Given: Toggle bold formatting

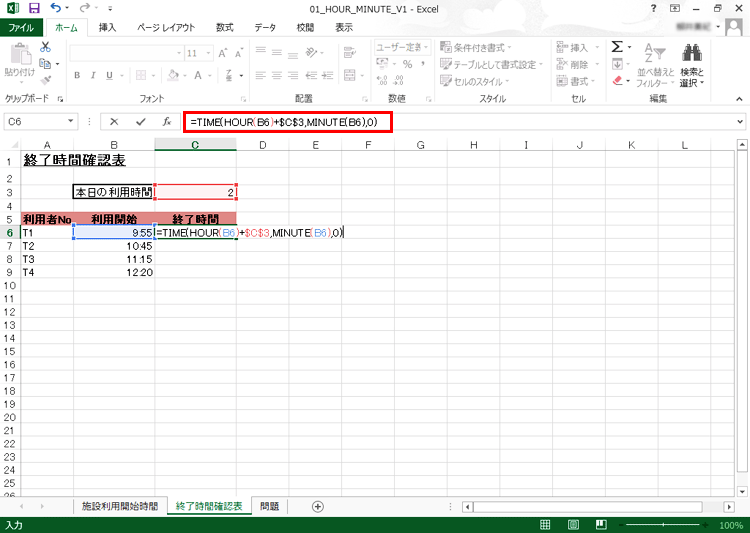Looking at the screenshot, I should click(77, 76).
